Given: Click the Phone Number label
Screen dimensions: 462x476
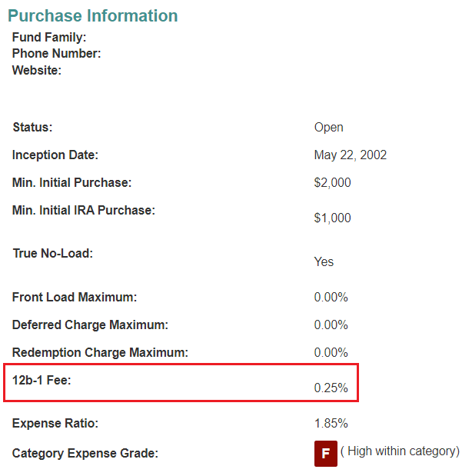Looking at the screenshot, I should (x=56, y=53).
